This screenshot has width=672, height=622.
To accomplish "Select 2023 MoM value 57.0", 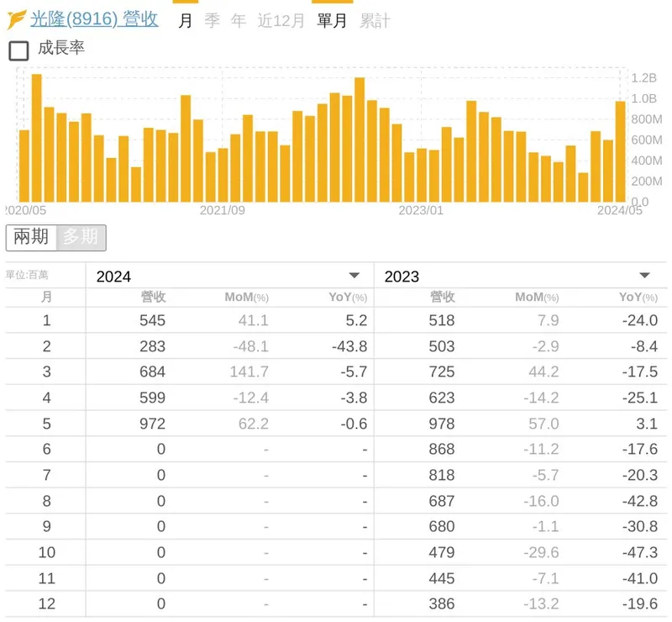I will pyautogui.click(x=543, y=424).
